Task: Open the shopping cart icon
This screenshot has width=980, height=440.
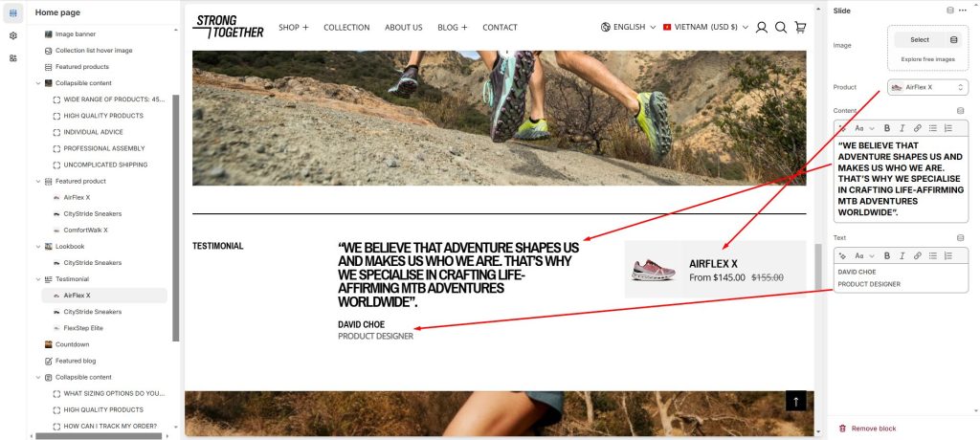Action: tap(800, 28)
